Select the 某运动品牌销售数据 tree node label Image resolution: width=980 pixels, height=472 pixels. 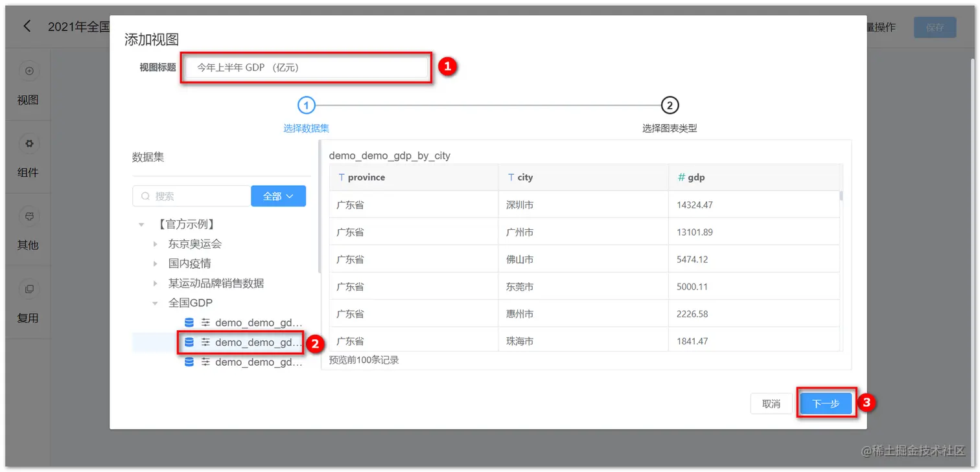tap(216, 284)
